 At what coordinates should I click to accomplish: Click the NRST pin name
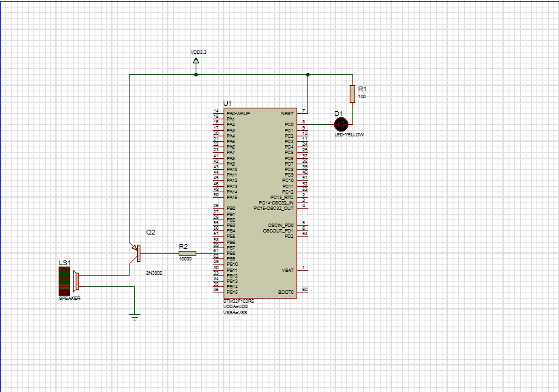coord(288,113)
